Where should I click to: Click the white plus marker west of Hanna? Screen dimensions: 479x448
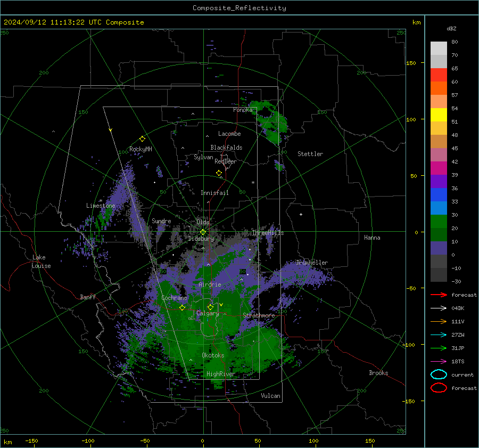(x=301, y=214)
